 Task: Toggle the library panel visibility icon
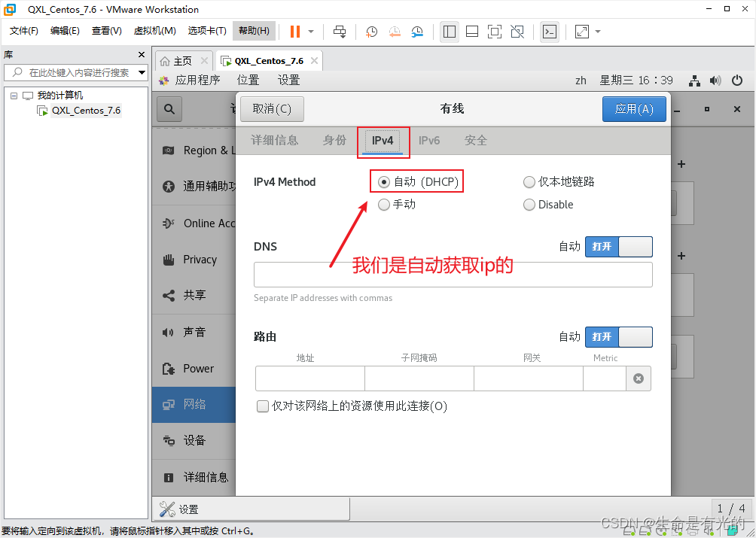pos(450,31)
